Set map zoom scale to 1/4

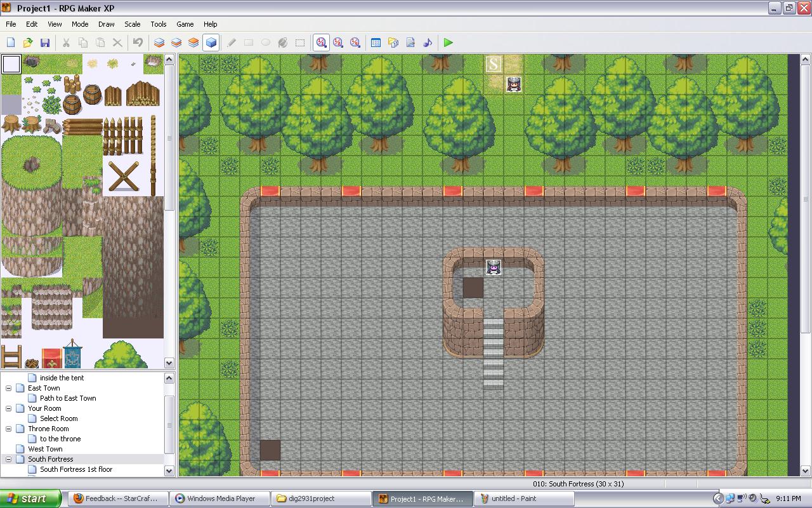(355, 43)
